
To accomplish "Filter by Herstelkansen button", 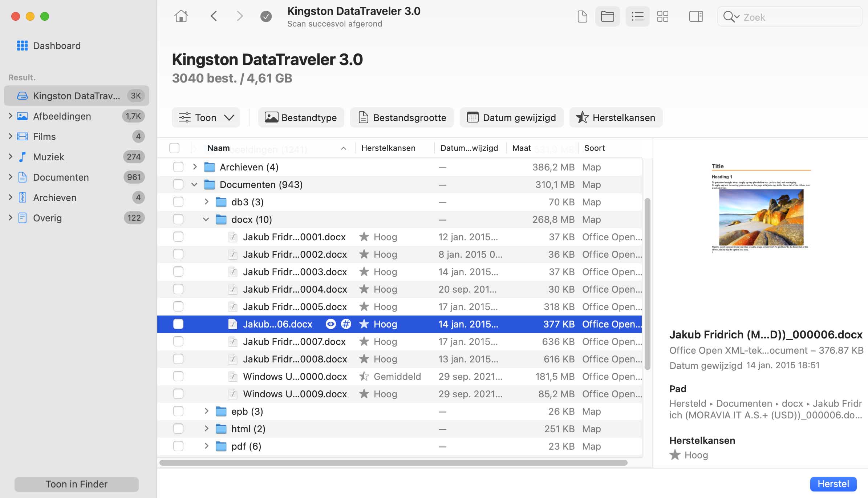I will (616, 117).
